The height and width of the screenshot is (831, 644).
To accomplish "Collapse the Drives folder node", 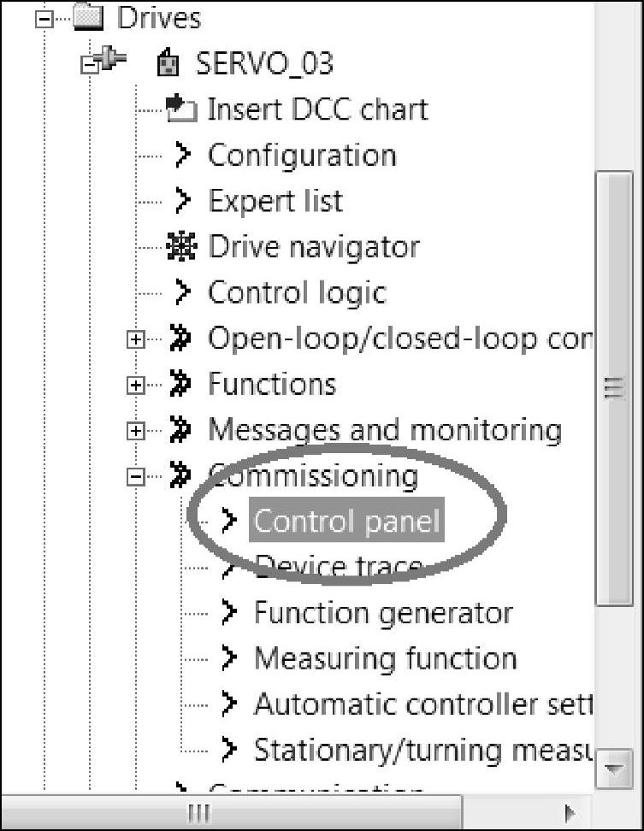I will [43, 18].
